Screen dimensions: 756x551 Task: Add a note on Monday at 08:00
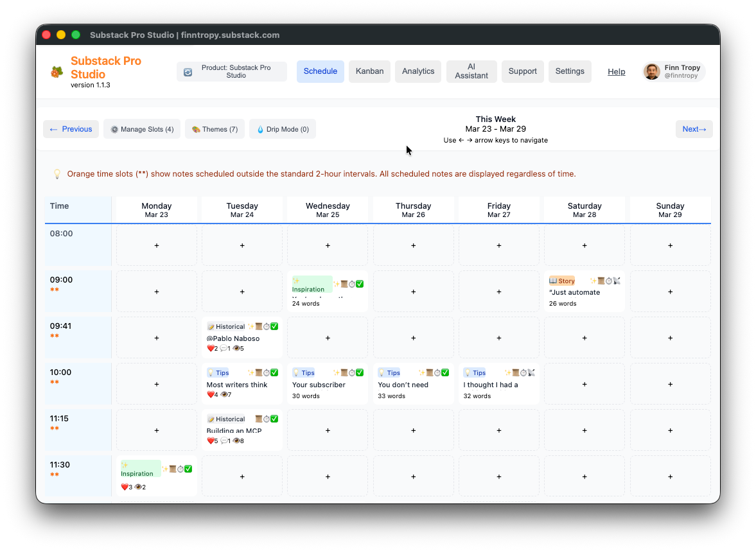(157, 246)
